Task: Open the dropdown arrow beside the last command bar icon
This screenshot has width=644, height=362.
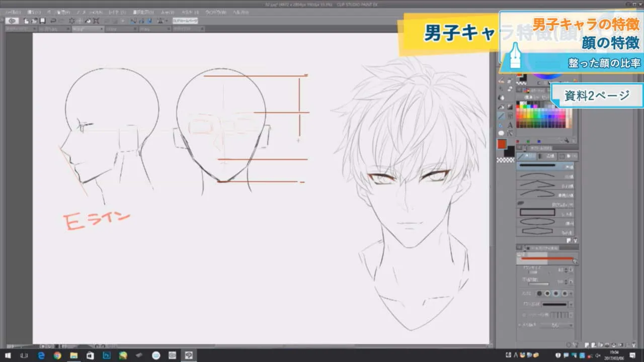Action: point(167,21)
